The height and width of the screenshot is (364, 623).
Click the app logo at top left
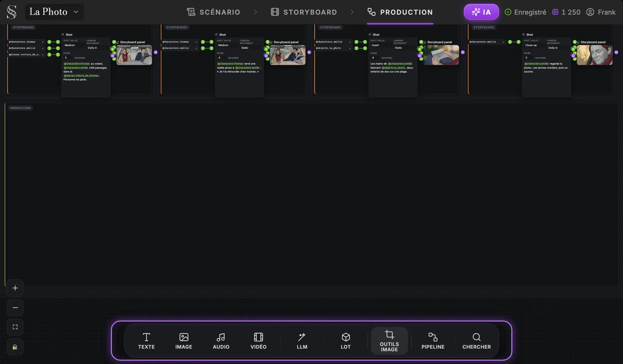point(12,12)
